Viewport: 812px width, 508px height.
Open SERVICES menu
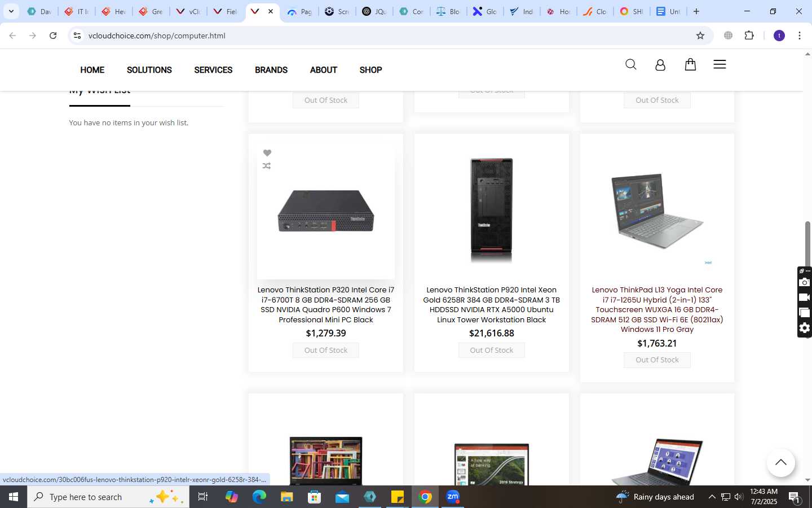(213, 70)
